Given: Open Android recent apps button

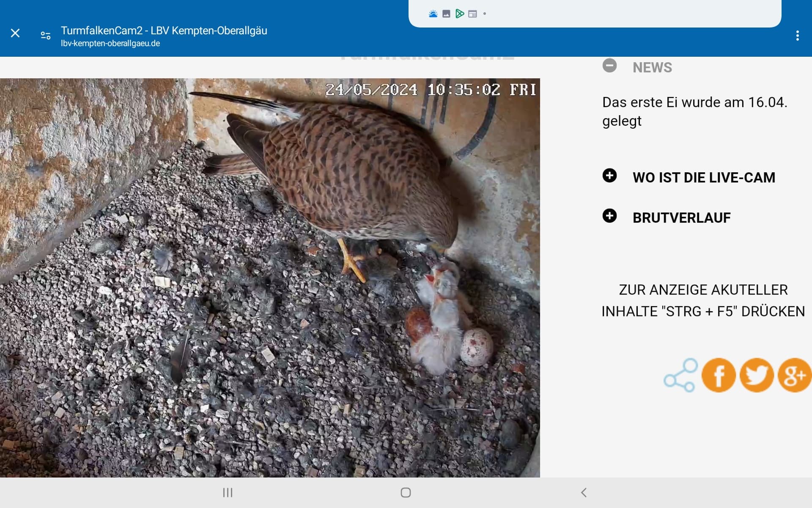Looking at the screenshot, I should pos(228,492).
